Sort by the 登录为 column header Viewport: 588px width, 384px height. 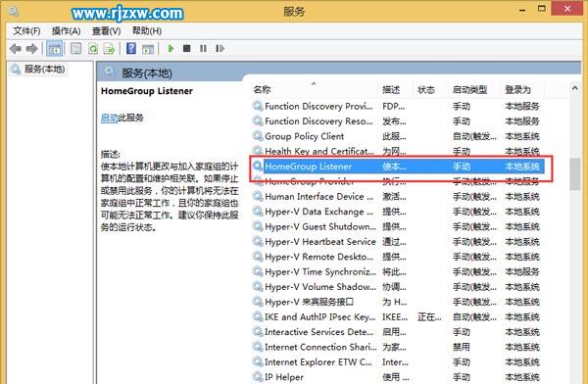[517, 89]
